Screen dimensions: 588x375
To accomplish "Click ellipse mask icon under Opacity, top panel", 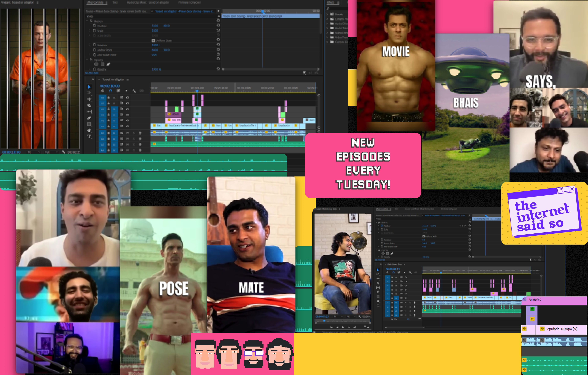I will (x=96, y=64).
